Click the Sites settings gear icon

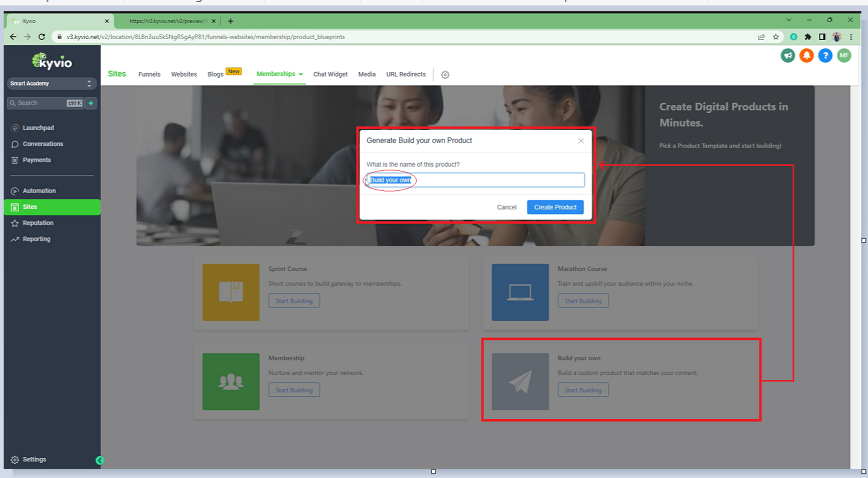(x=445, y=74)
